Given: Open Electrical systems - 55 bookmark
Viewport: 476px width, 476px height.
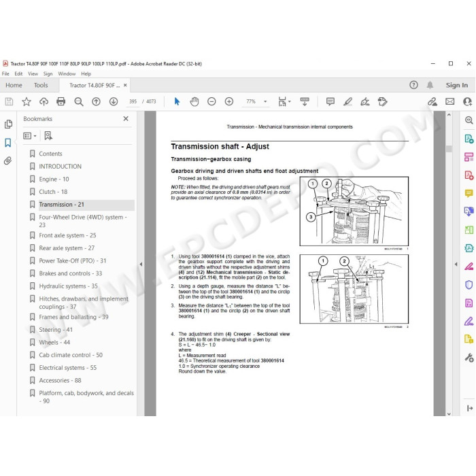Looking at the screenshot, I should pyautogui.click(x=68, y=368).
